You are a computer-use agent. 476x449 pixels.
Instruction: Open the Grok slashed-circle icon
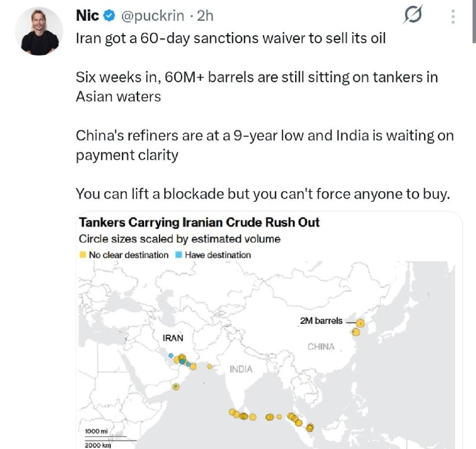pyautogui.click(x=413, y=14)
